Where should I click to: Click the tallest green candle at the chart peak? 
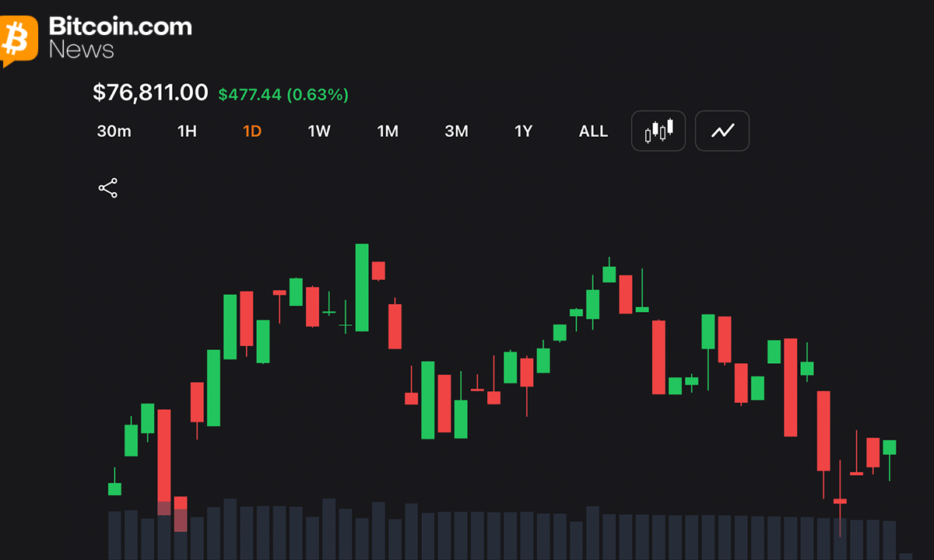point(362,288)
